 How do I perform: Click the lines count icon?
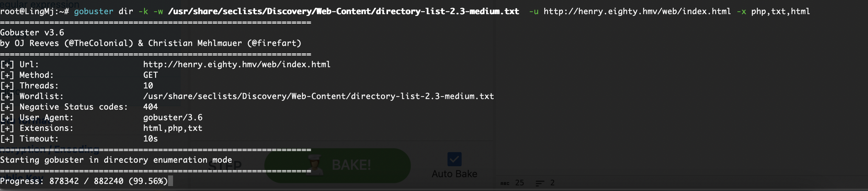(x=540, y=183)
